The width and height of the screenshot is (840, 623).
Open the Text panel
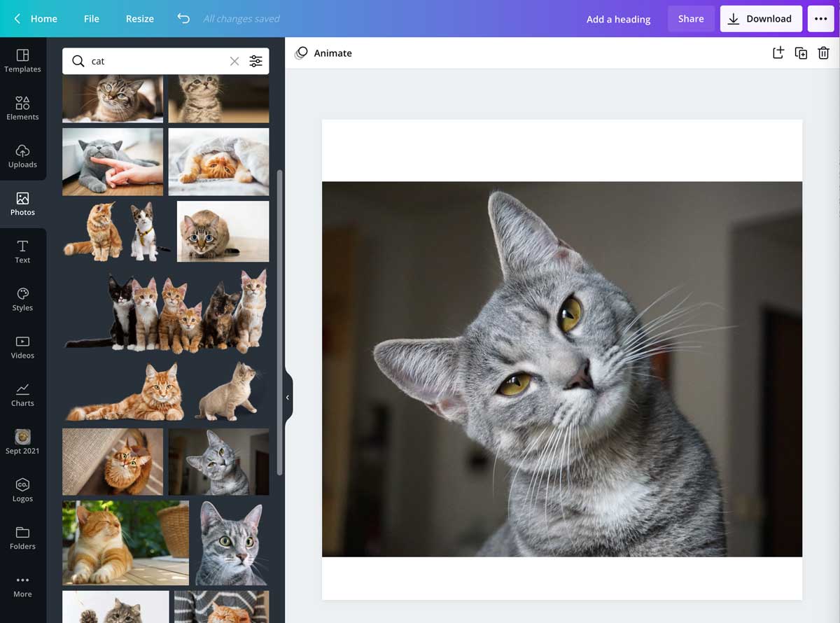[x=22, y=252]
